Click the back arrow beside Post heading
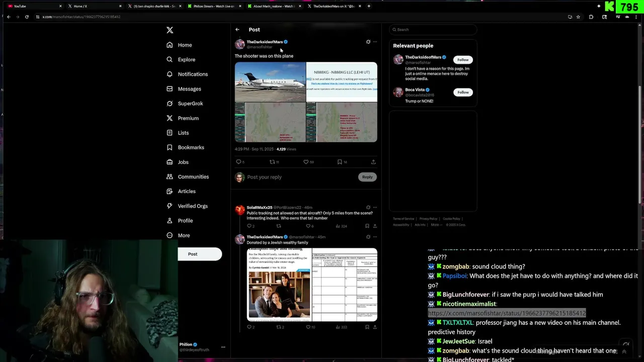The height and width of the screenshot is (362, 644). [x=237, y=30]
